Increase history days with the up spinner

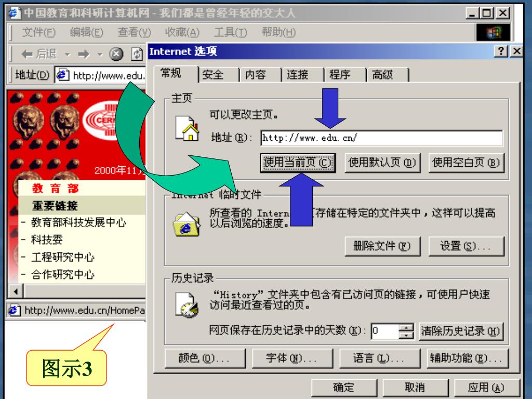click(x=406, y=327)
